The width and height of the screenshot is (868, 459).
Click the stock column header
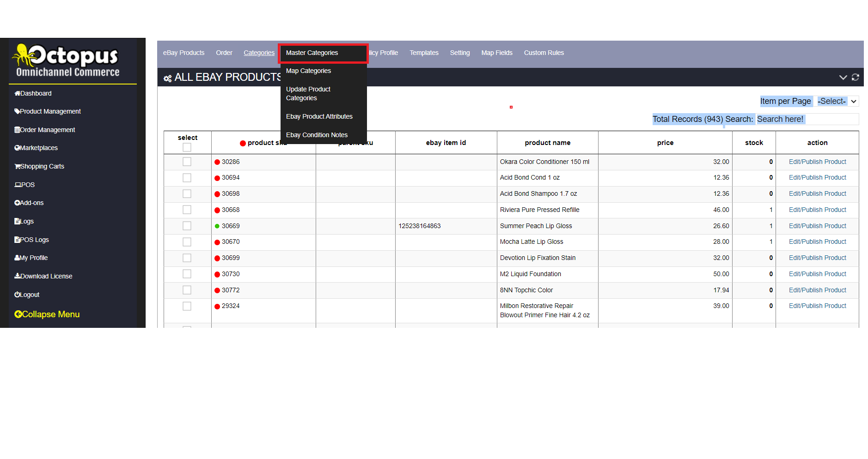click(754, 143)
